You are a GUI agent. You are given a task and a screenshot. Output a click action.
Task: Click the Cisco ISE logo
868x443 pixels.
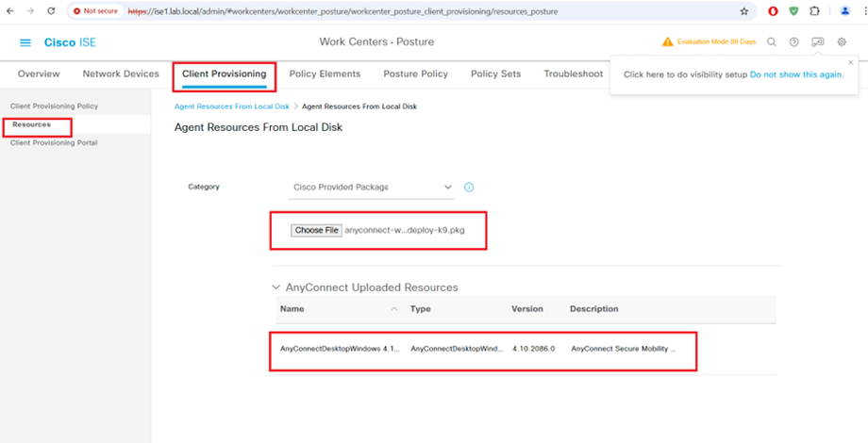coord(71,42)
